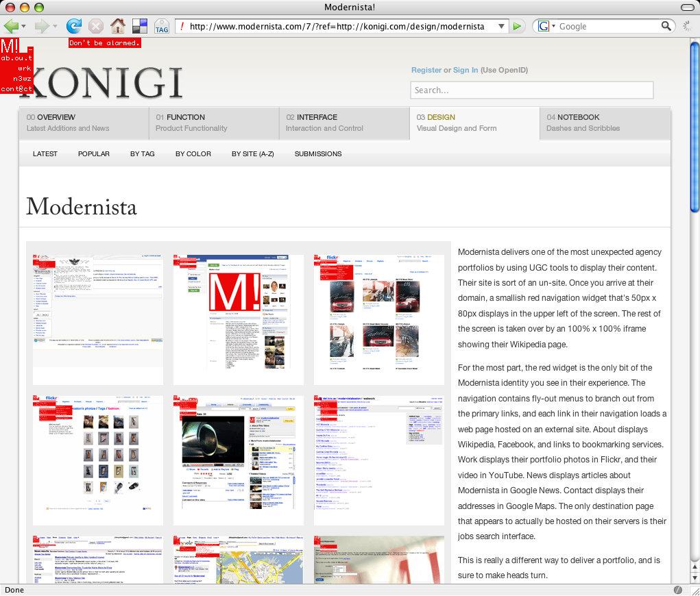This screenshot has width=700, height=596.
Task: Open the Flickr fashion tags thumbnail
Action: 98,460
